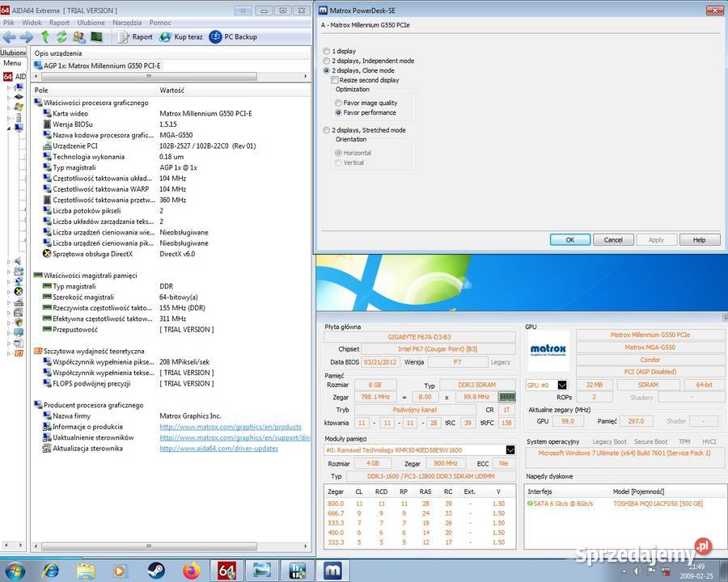Open the Ramaxel memory module dropdown

click(x=510, y=449)
